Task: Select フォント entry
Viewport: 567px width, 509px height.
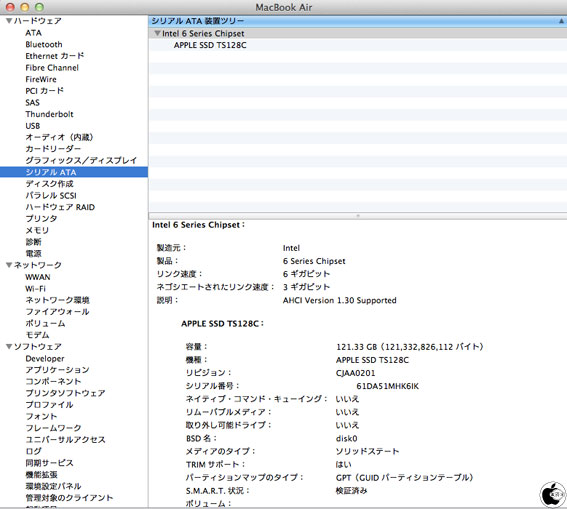Action: tap(41, 416)
